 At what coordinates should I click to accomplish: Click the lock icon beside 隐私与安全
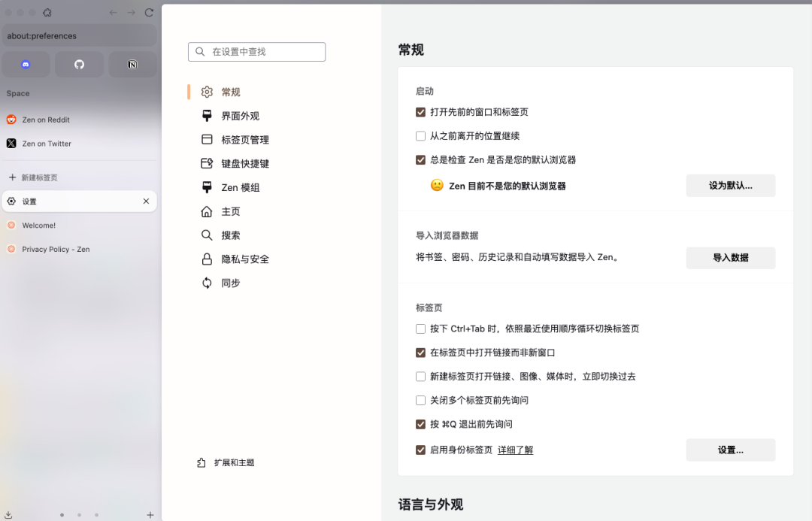[x=207, y=259]
